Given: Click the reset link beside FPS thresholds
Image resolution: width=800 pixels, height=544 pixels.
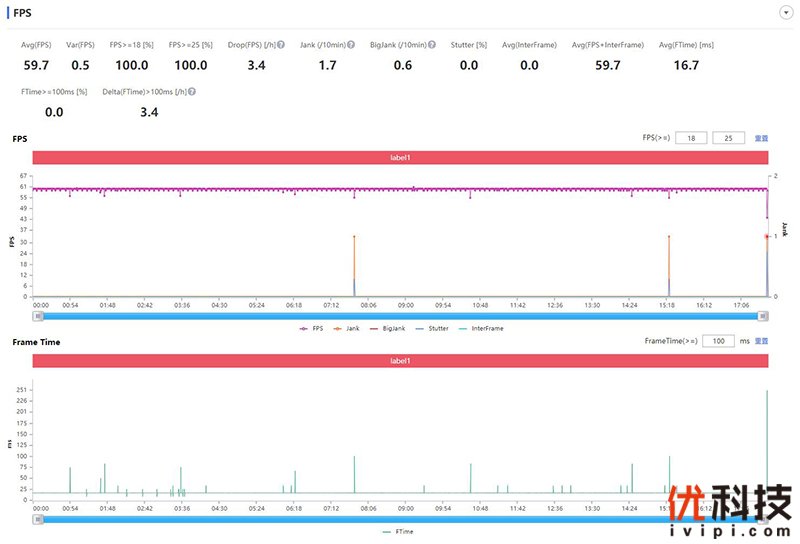Looking at the screenshot, I should pos(761,138).
